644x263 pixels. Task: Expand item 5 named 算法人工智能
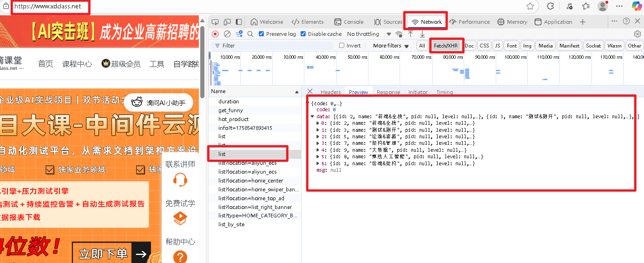pos(318,157)
